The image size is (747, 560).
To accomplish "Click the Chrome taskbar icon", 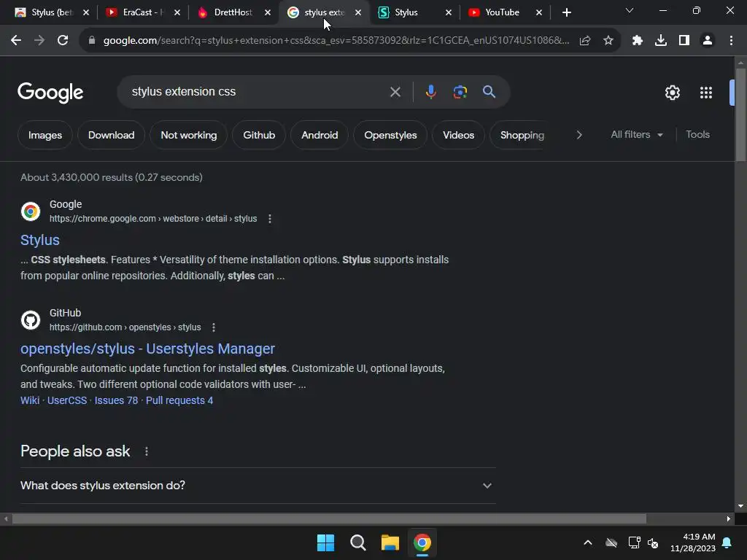I will (x=422, y=542).
